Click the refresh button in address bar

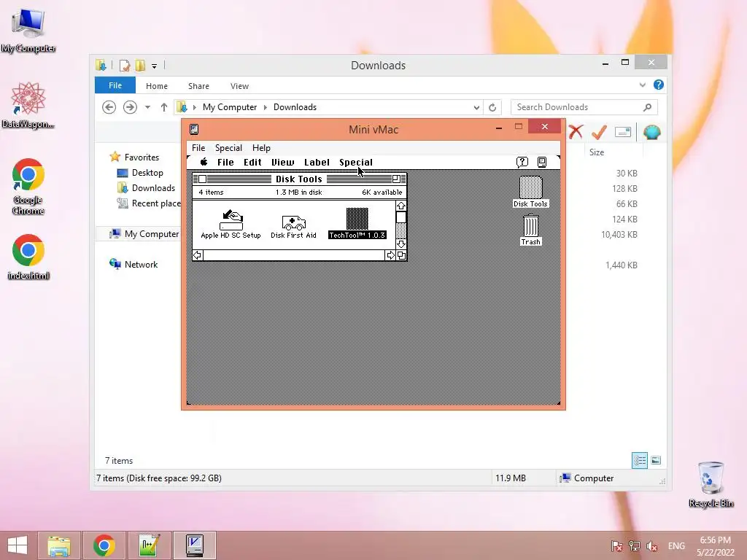[492, 107]
